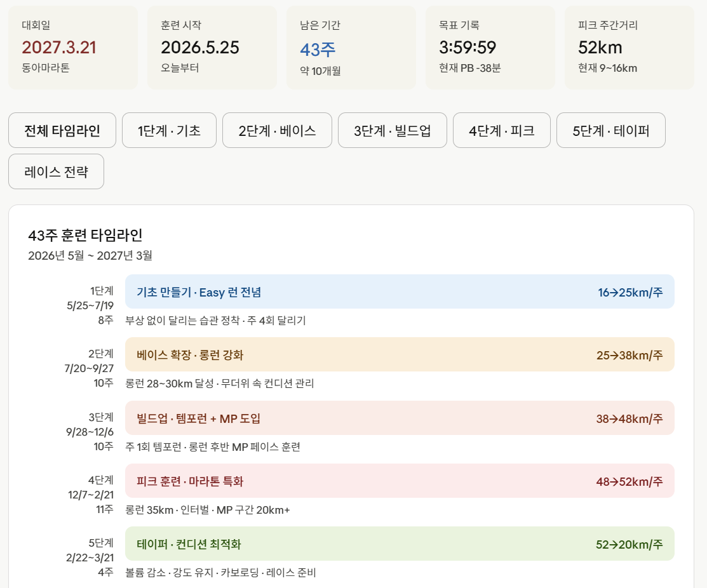Click the 현재 PB -38분 text
This screenshot has height=588, width=707.
pos(470,67)
